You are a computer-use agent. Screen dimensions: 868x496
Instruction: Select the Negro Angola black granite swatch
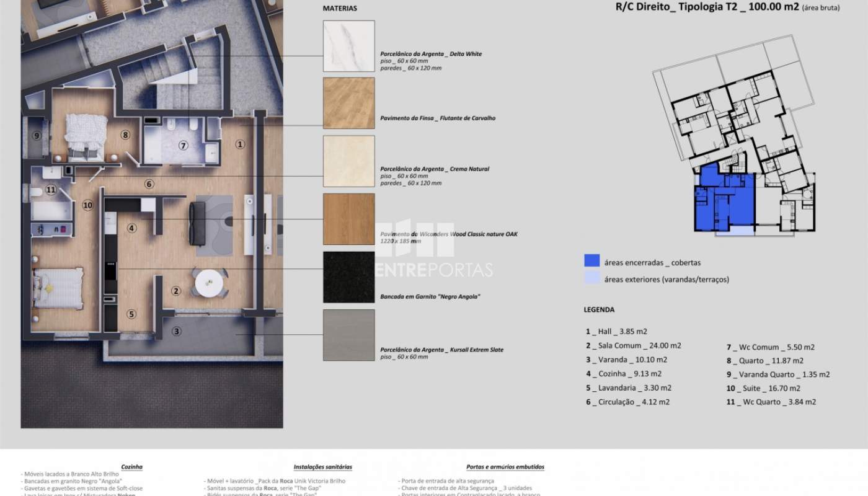[348, 277]
